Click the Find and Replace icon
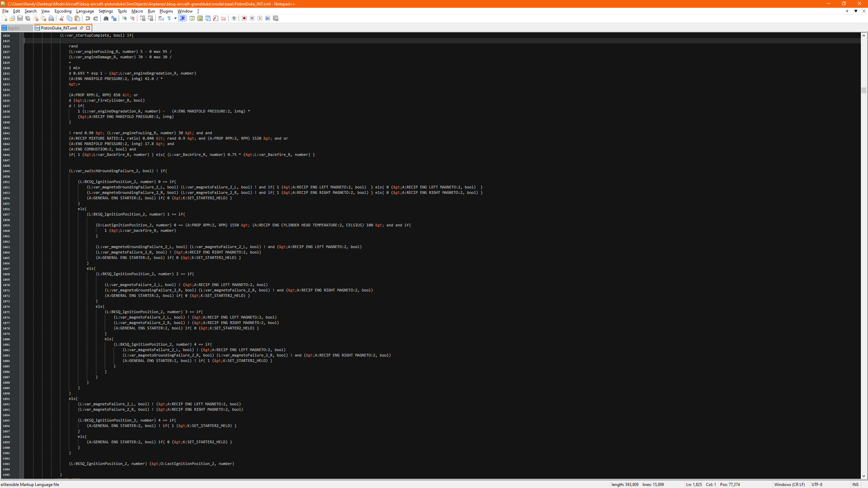The height and width of the screenshot is (488, 868). click(114, 18)
